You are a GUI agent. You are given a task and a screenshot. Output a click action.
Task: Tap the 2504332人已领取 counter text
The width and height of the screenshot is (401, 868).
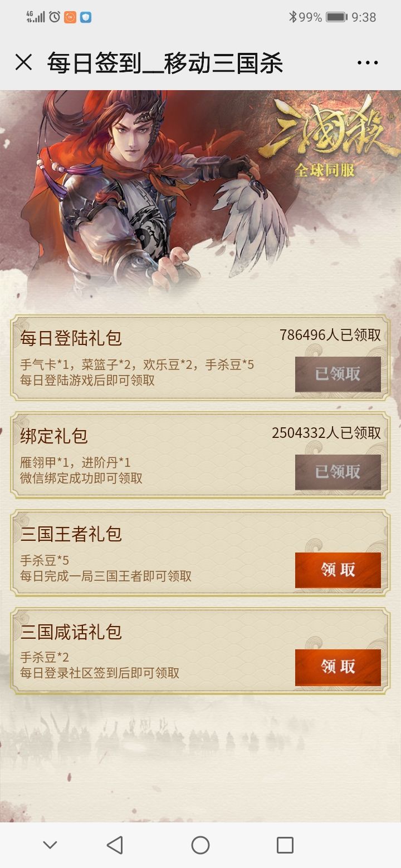tap(326, 433)
